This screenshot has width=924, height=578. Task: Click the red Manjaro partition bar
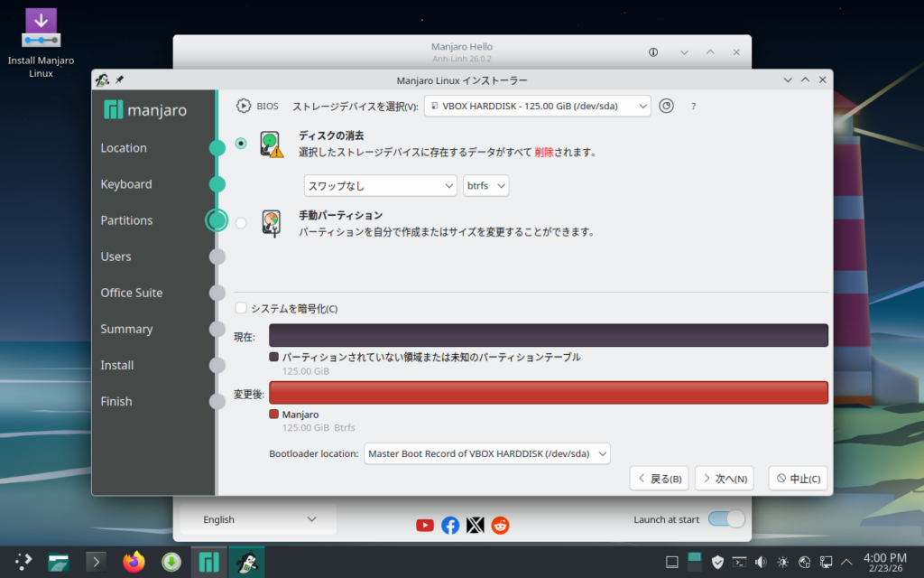click(x=548, y=393)
